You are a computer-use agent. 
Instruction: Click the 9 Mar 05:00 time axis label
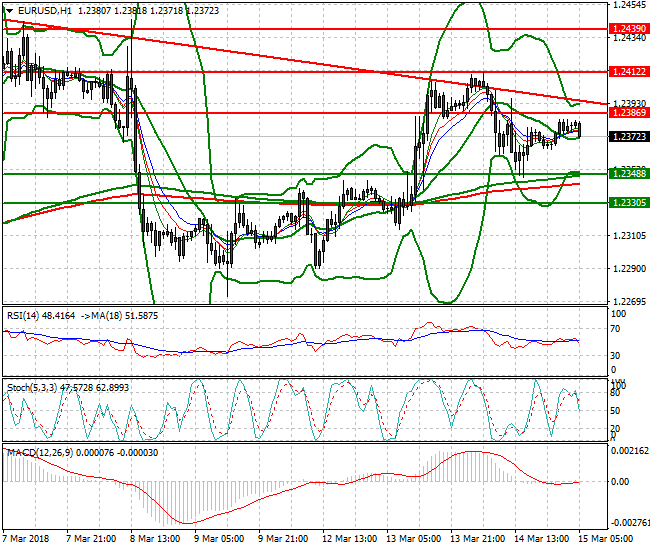pos(219,539)
